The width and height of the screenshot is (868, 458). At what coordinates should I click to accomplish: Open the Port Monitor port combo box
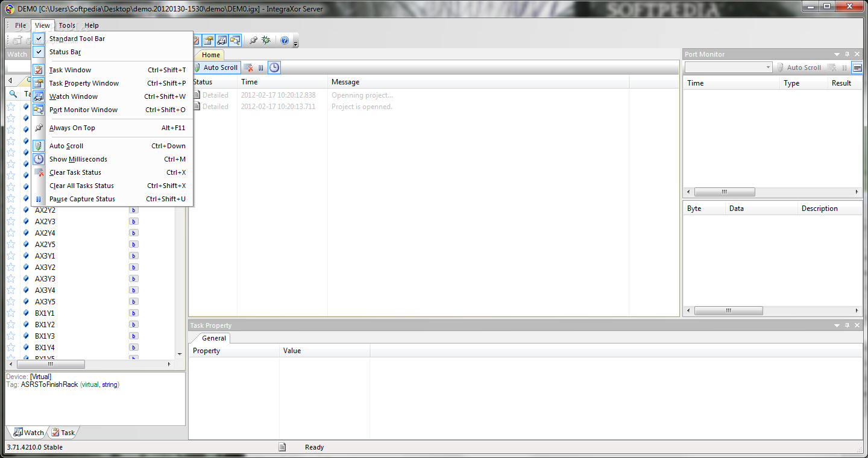728,67
